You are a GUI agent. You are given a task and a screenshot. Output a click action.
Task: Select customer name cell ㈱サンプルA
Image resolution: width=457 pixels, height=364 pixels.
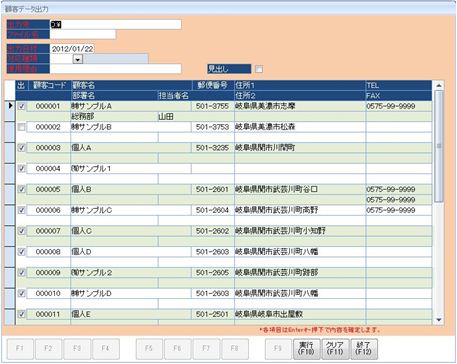click(131, 106)
